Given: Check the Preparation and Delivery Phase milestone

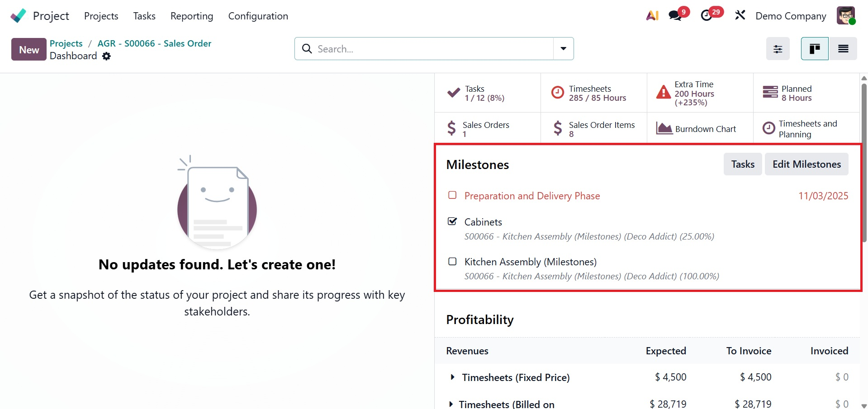Looking at the screenshot, I should pyautogui.click(x=452, y=195).
